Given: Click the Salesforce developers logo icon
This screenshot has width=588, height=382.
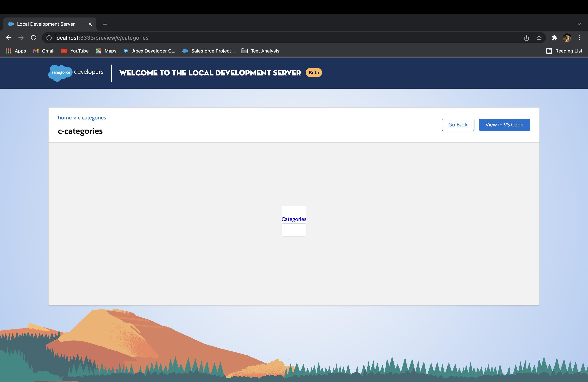Looking at the screenshot, I should coord(60,73).
